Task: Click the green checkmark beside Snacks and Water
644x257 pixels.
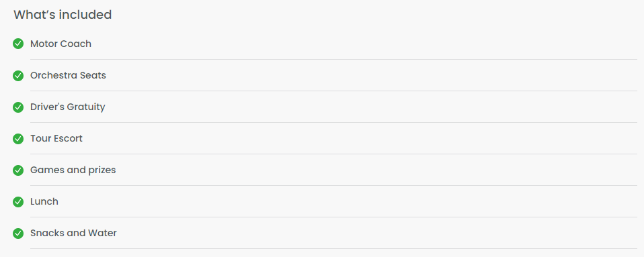Action: (x=18, y=234)
